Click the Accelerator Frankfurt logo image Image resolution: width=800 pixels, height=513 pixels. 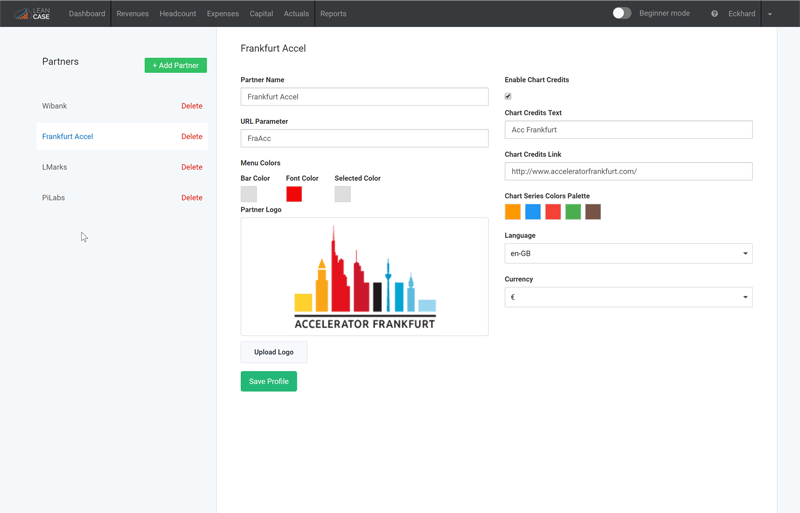pyautogui.click(x=364, y=277)
